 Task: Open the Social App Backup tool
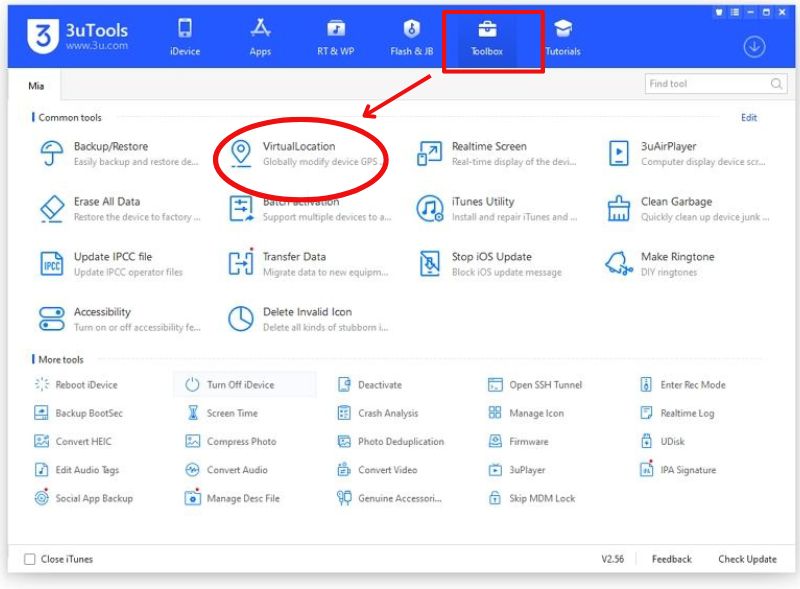[x=84, y=498]
